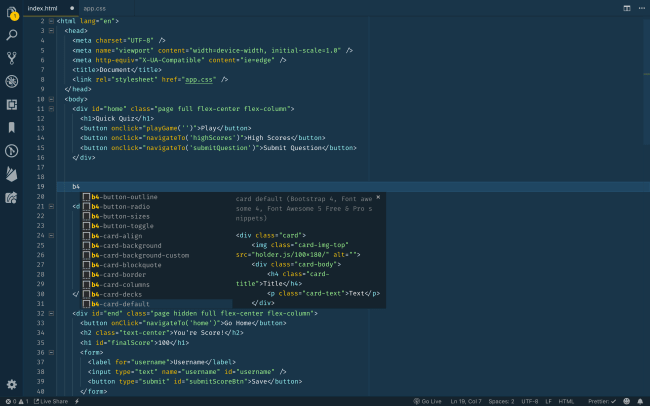Screen dimensions: 650x406
Task: Choose b4-card-columns from the suggestion list
Action: [126, 283]
